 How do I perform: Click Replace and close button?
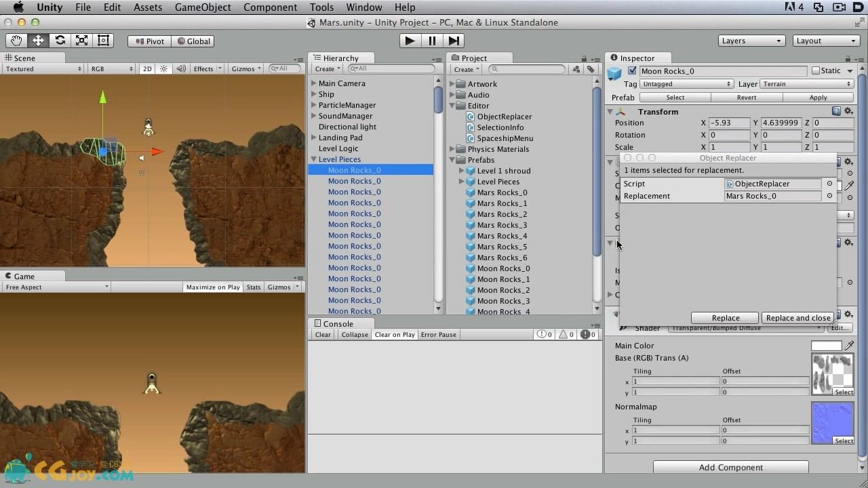[797, 318]
